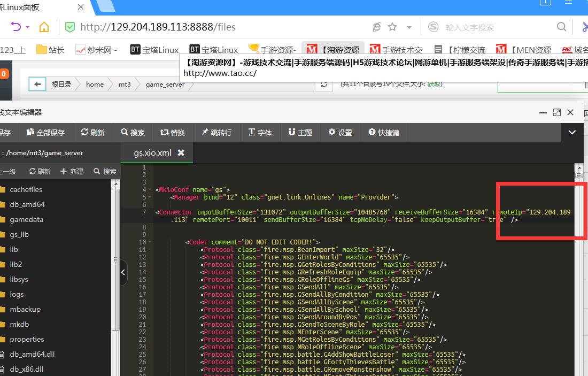The height and width of the screenshot is (376, 588).
Task: Open the 替换 replace tool
Action: click(x=172, y=132)
